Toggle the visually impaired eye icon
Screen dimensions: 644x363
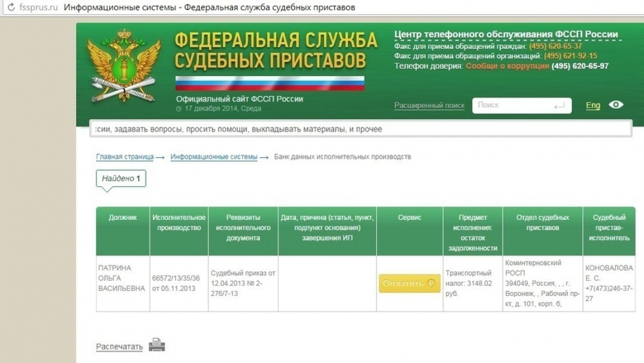616,105
